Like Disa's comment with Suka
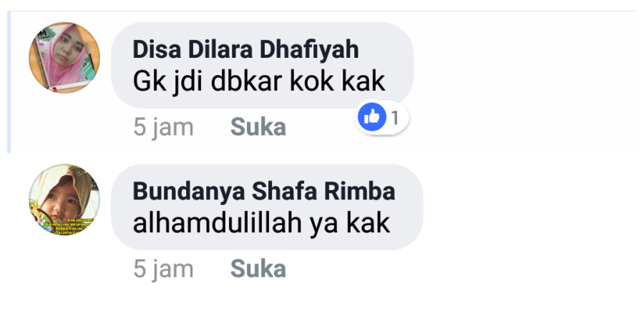This screenshot has width=644, height=323. tap(258, 126)
